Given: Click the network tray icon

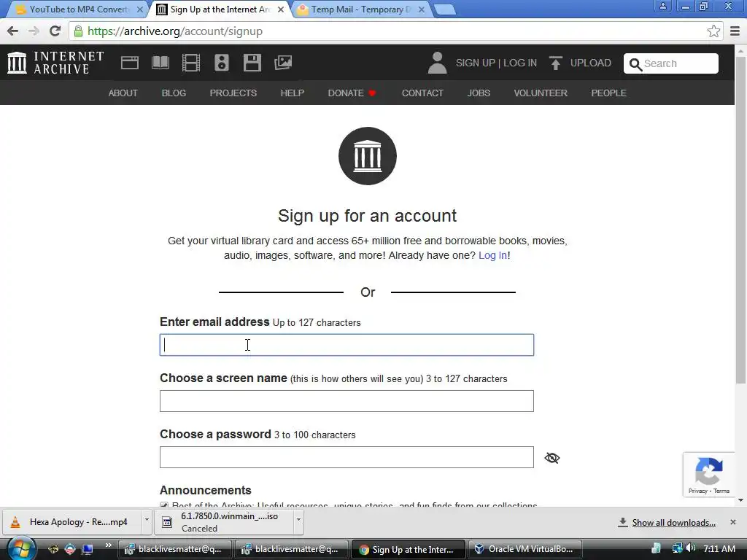Looking at the screenshot, I should coord(677,548).
